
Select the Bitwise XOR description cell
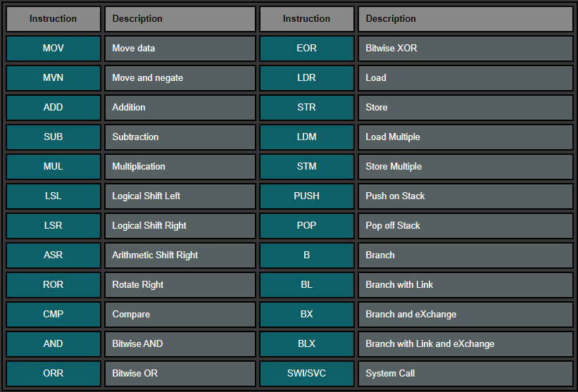click(465, 49)
